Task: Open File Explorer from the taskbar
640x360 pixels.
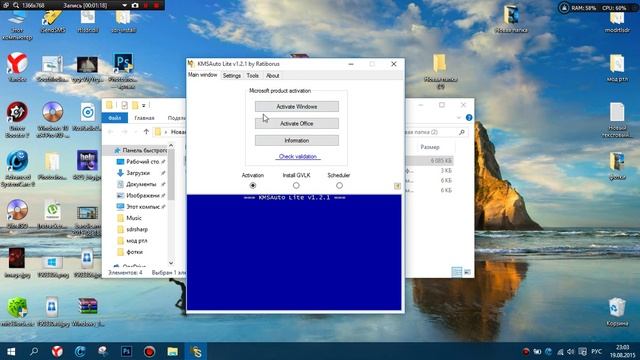Action: tap(173, 351)
